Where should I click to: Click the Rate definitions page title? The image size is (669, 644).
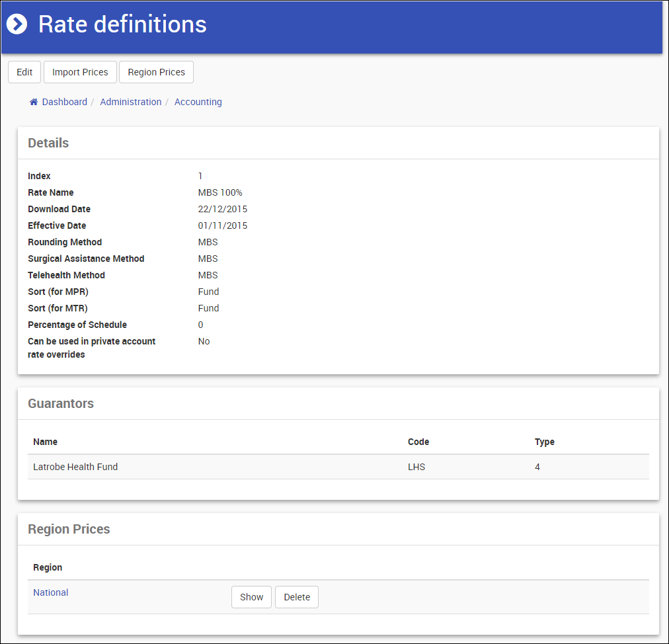[x=122, y=24]
